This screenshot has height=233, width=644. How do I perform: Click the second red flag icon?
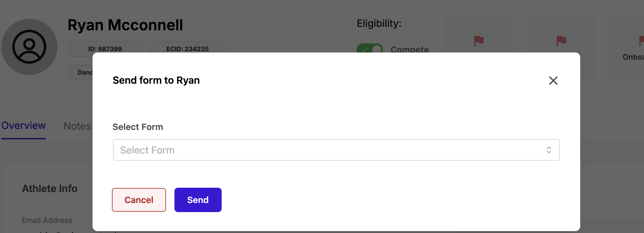pyautogui.click(x=561, y=41)
